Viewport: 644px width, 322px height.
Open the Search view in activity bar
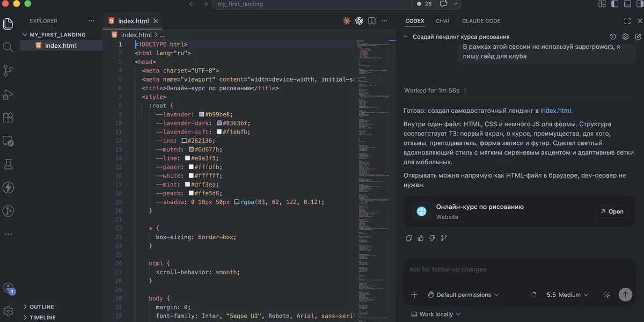point(8,47)
